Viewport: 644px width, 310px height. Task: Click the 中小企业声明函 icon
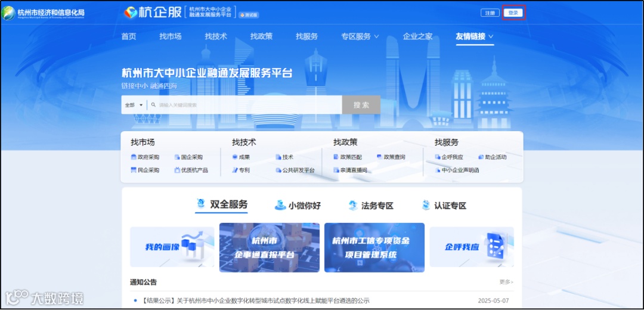click(438, 170)
